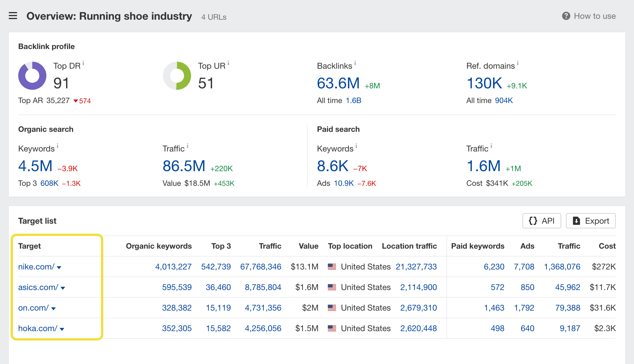Click info icon beside Paid search Traffic

coord(491,146)
